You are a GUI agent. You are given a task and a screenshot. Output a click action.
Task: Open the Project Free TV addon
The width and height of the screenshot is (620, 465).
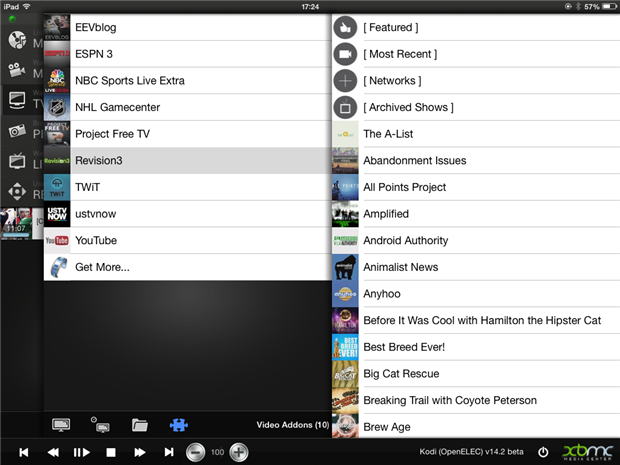[187, 134]
